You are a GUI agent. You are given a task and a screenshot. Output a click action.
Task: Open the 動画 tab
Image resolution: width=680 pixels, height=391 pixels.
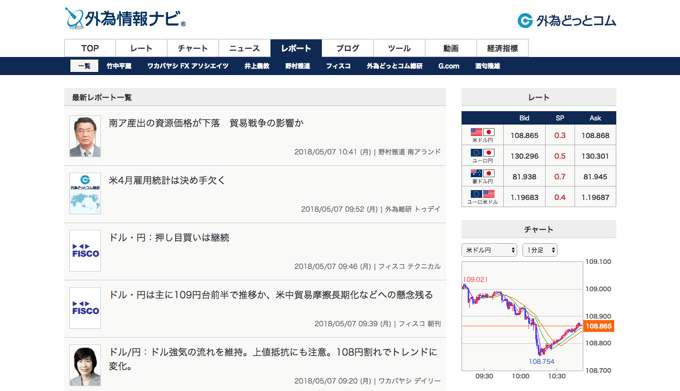click(451, 48)
